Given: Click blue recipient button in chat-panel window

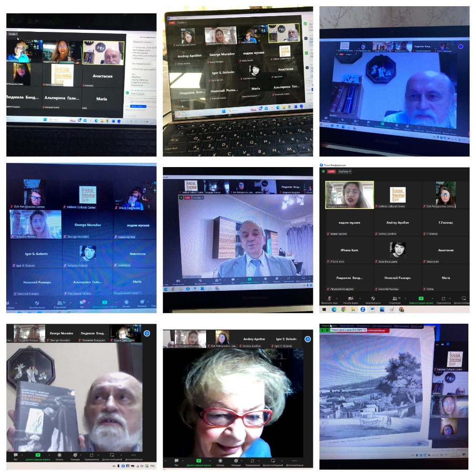Looking at the screenshot, I should point(138,106).
